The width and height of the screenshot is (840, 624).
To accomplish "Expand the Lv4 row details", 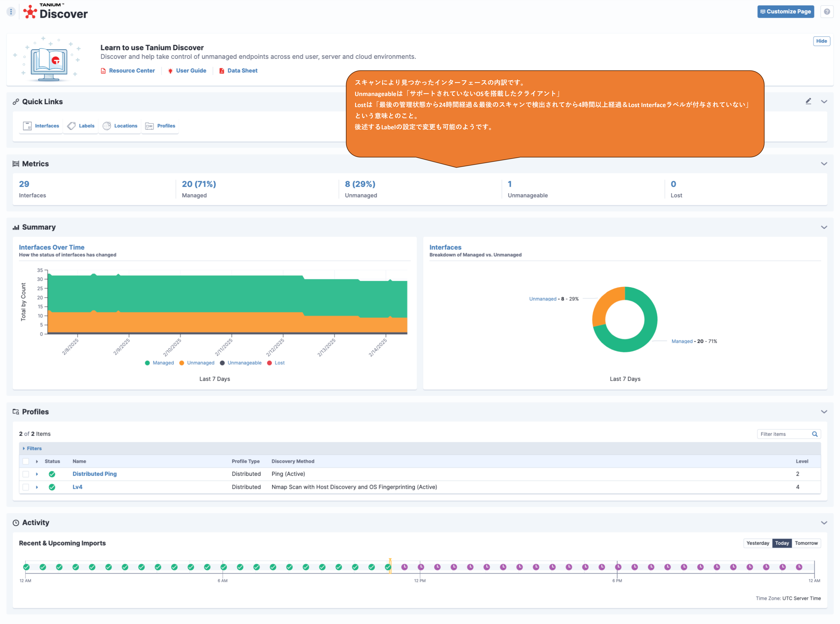I will [x=37, y=487].
